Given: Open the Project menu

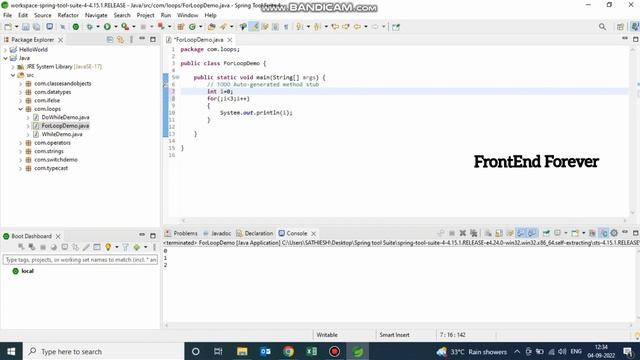Looking at the screenshot, I should coord(145,15).
